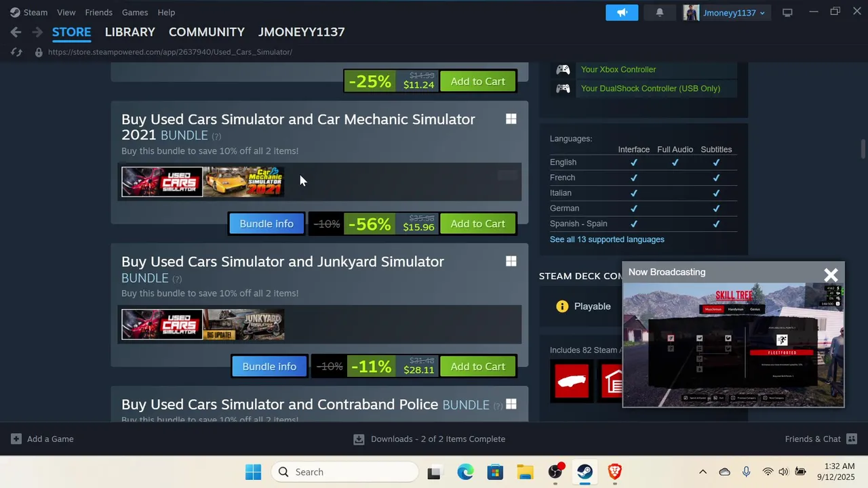Click the white car achievement icon
The height and width of the screenshot is (488, 868).
coord(571,382)
